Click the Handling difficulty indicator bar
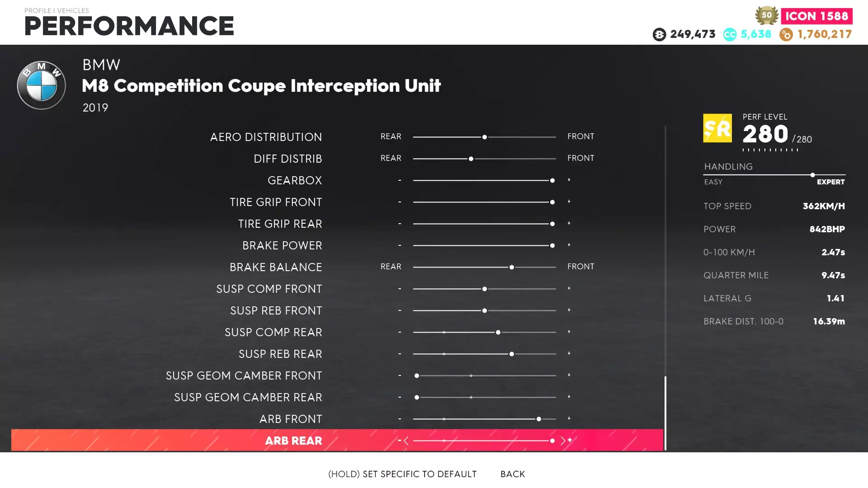Image resolution: width=868 pixels, height=488 pixels. click(x=774, y=175)
